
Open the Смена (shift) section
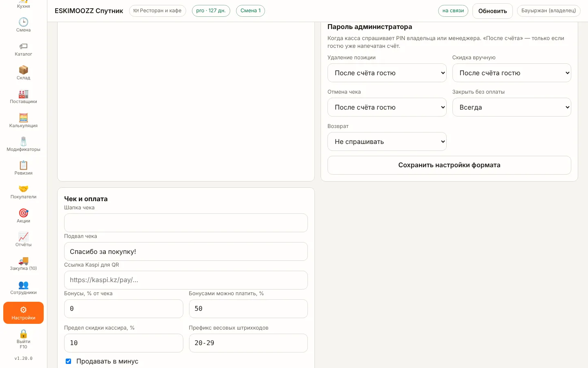(23, 25)
